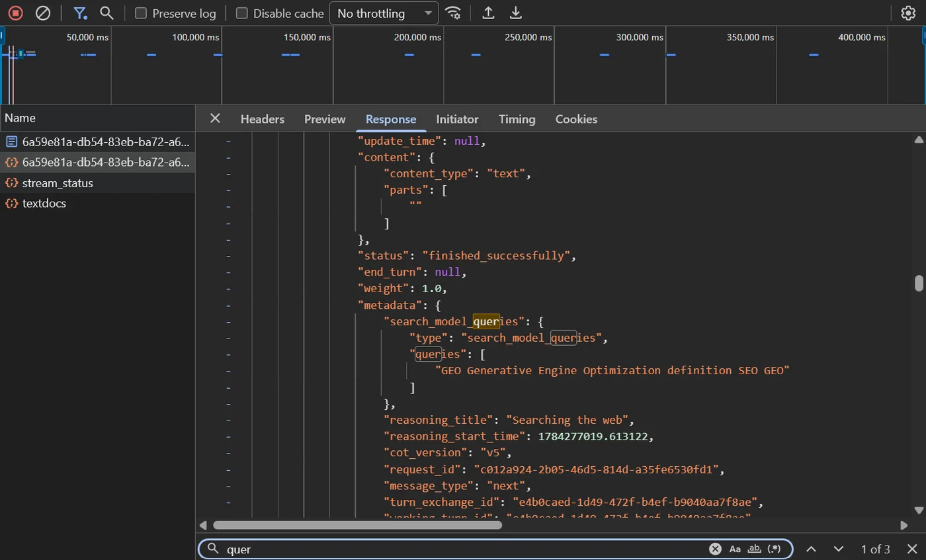
Task: Enable Disable cache checkbox
Action: click(x=242, y=13)
